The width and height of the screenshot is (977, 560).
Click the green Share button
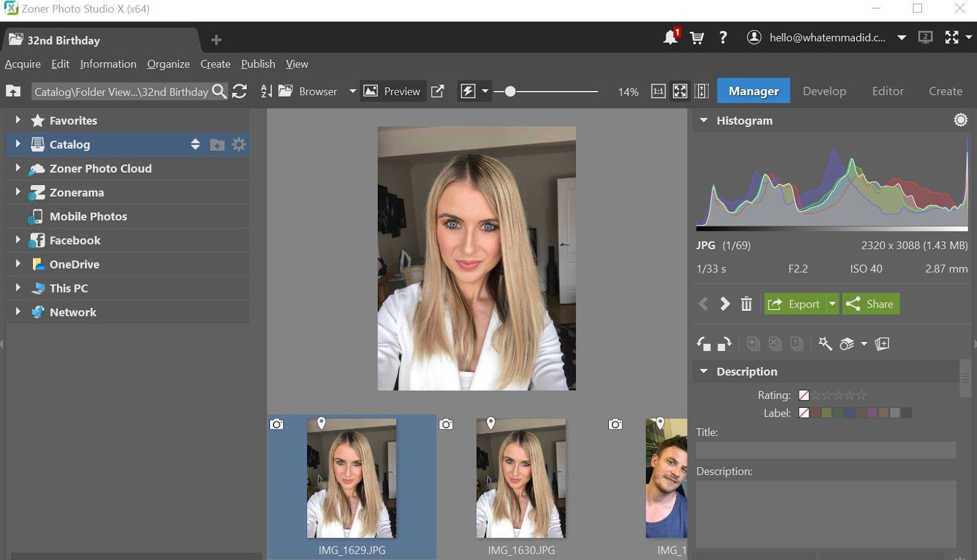(x=871, y=304)
